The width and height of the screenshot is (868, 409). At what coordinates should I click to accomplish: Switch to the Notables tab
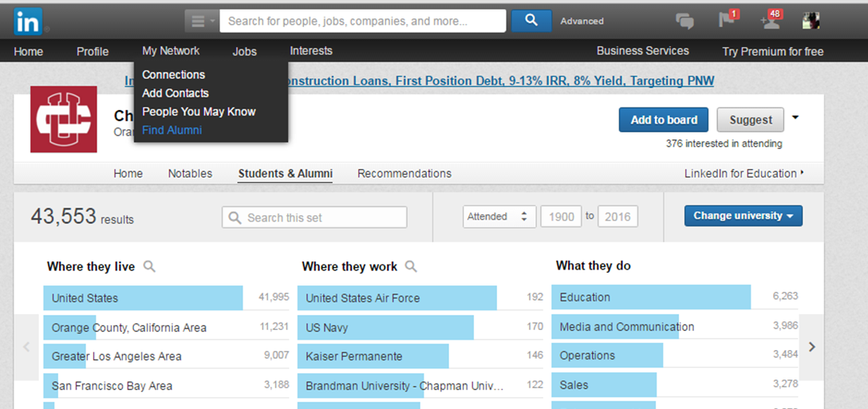[190, 174]
